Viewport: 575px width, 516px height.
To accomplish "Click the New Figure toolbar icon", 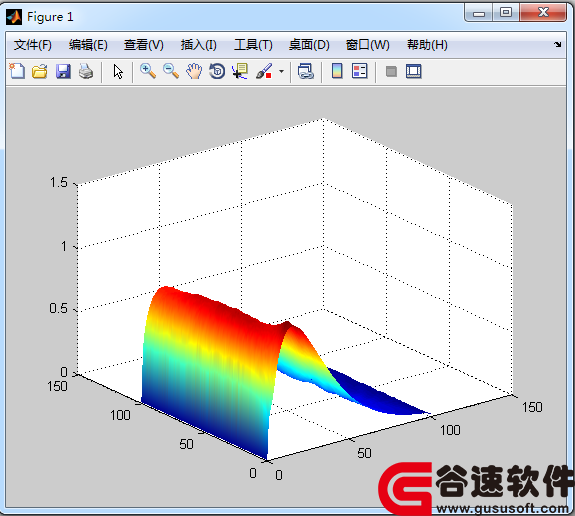I will click(17, 71).
